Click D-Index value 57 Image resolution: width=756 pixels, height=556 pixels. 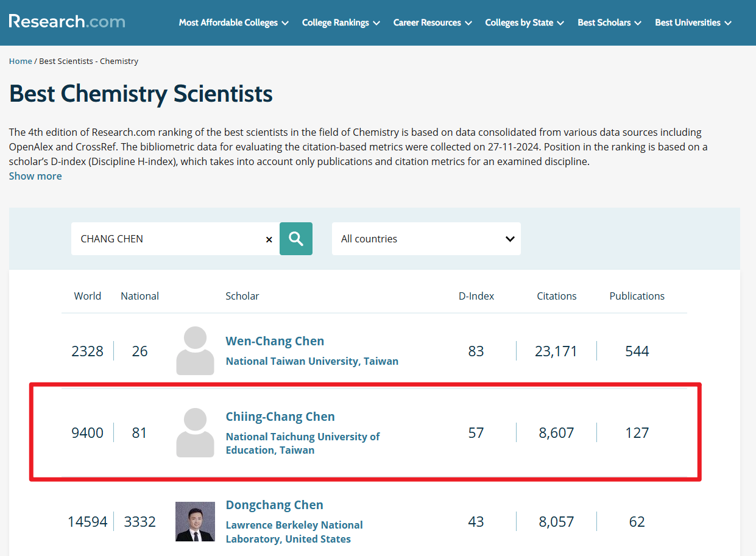476,433
